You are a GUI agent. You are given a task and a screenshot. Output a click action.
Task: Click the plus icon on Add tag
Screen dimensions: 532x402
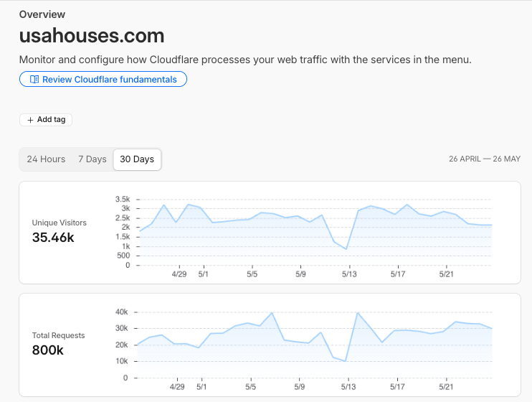point(31,120)
